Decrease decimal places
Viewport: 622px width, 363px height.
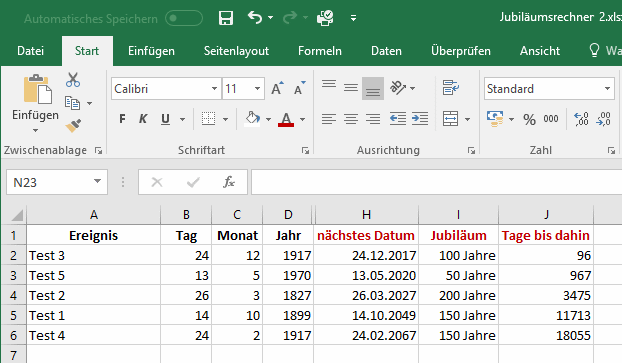click(603, 119)
